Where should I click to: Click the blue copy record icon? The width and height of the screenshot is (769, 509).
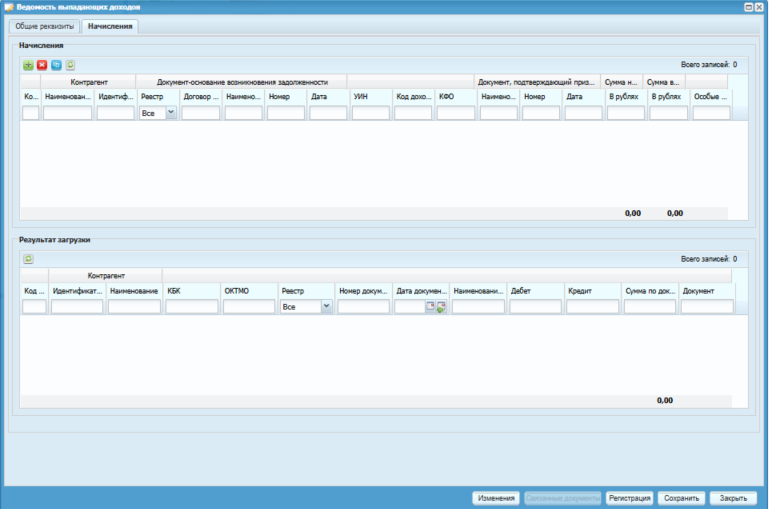click(56, 65)
